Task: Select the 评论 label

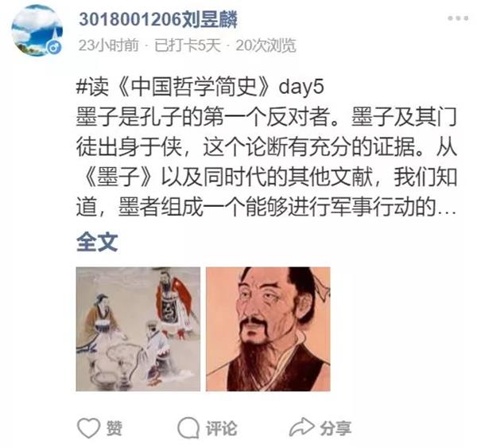Action: (x=222, y=428)
